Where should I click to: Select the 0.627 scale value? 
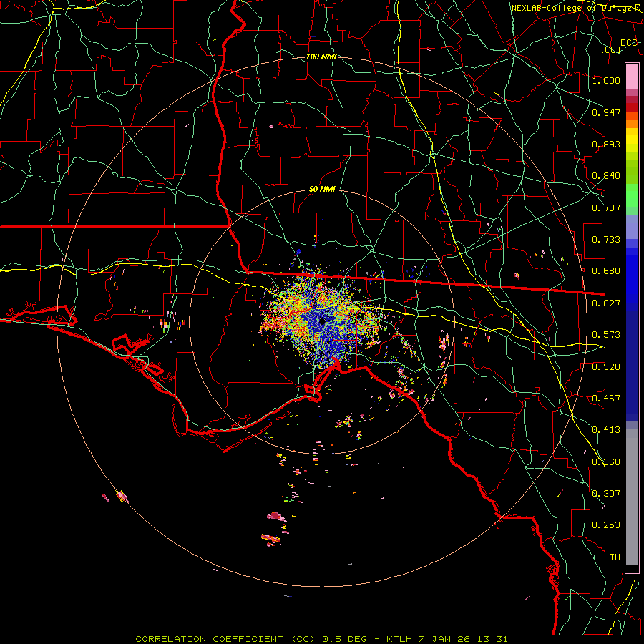click(x=606, y=303)
